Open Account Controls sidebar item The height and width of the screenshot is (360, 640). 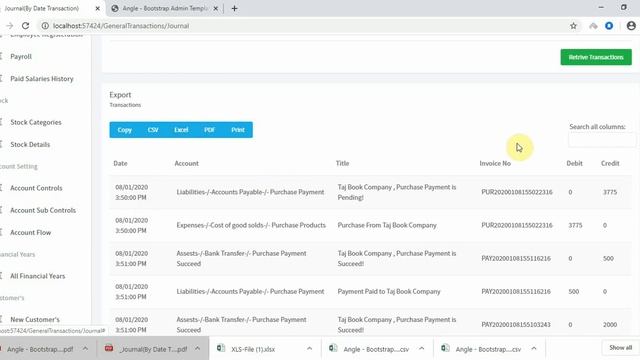[36, 188]
